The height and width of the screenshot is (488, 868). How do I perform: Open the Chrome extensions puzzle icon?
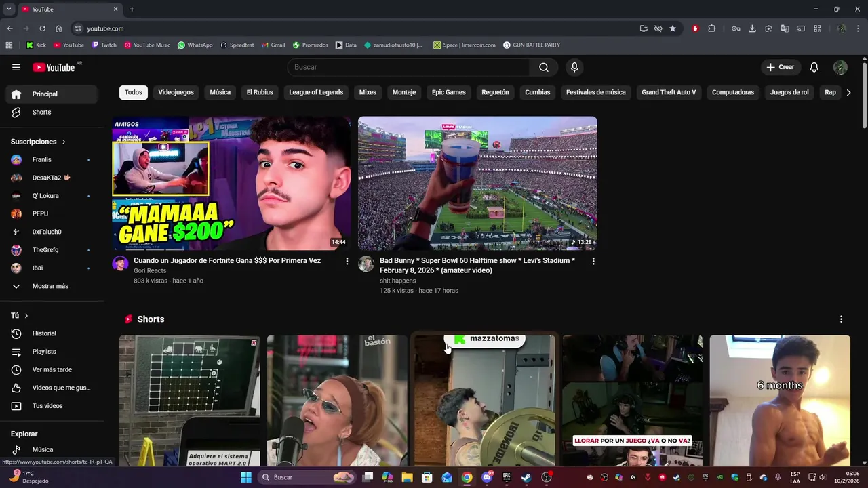(711, 28)
